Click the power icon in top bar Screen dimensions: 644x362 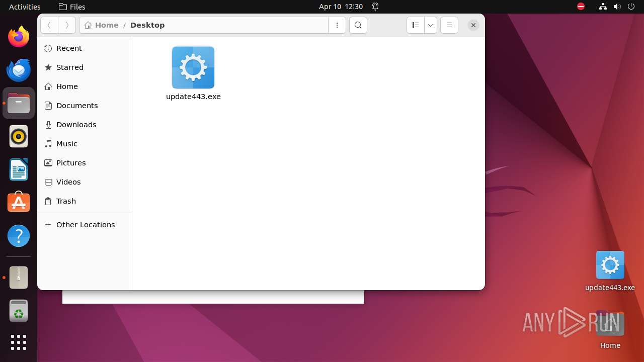pos(631,7)
